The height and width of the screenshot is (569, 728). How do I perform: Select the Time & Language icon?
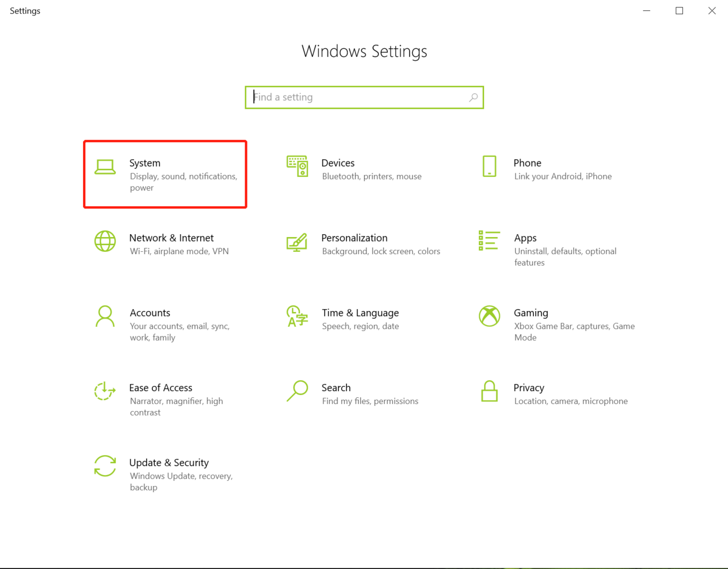[x=297, y=317]
